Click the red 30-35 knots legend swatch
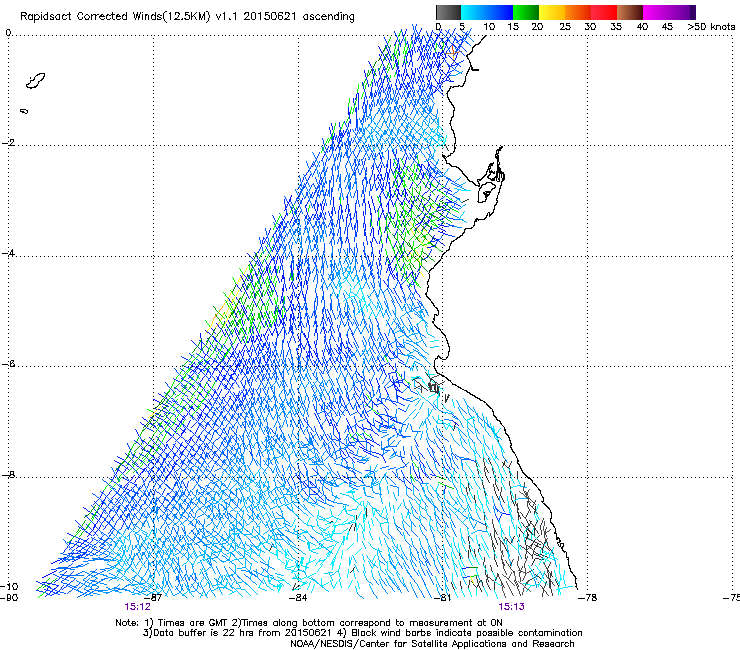This screenshot has width=740, height=650. [604, 12]
